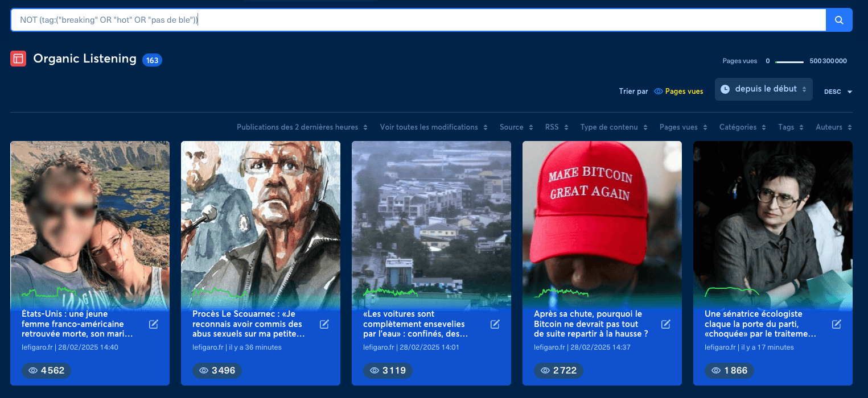Edit the Procès Le Scouarnec article
The height and width of the screenshot is (398, 868).
tap(324, 324)
